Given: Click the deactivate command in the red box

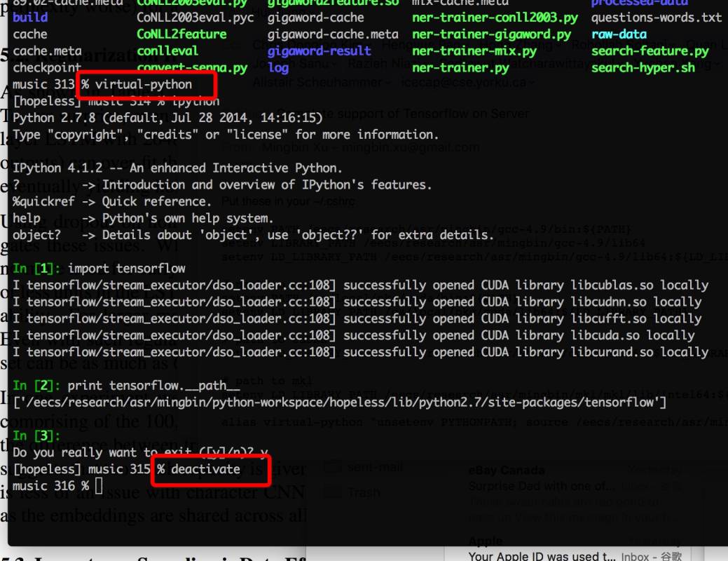Looking at the screenshot, I should [205, 469].
